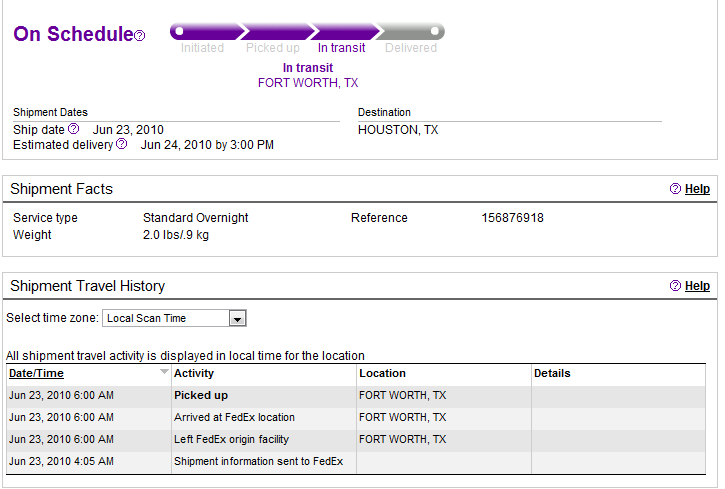Viewport: 725px width, 489px height.
Task: Click the Ship date help icon
Action: point(73,129)
